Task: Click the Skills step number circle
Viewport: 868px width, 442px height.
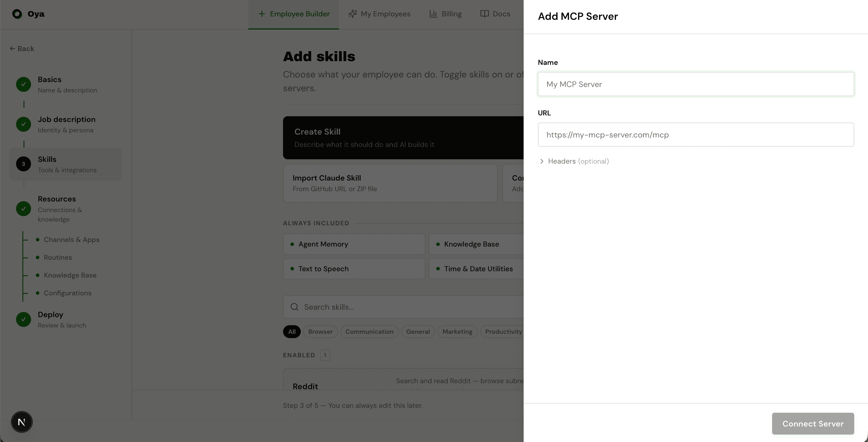Action: click(x=23, y=164)
